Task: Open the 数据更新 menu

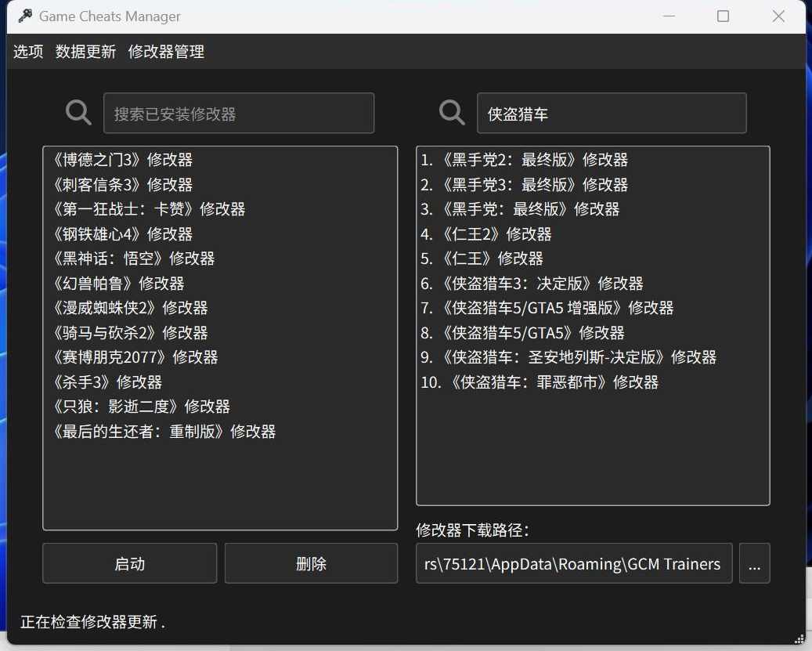Action: [85, 52]
